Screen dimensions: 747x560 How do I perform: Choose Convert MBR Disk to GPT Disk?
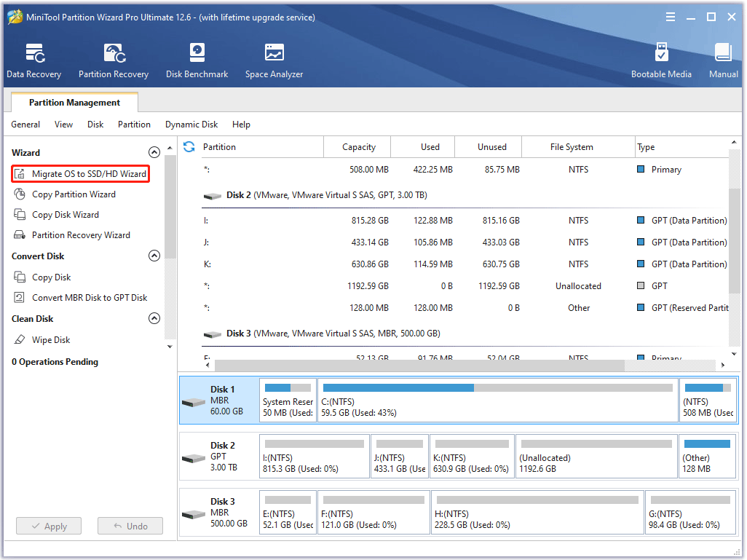[90, 297]
